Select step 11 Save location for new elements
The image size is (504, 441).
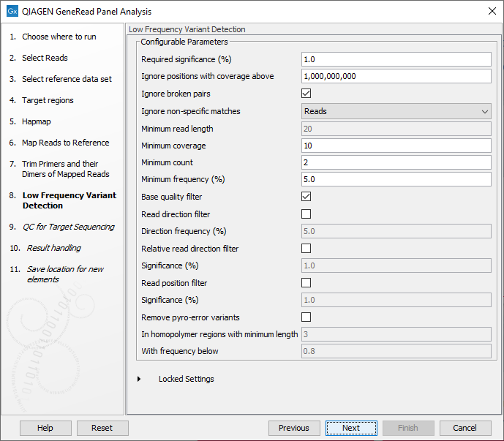pyautogui.click(x=65, y=274)
